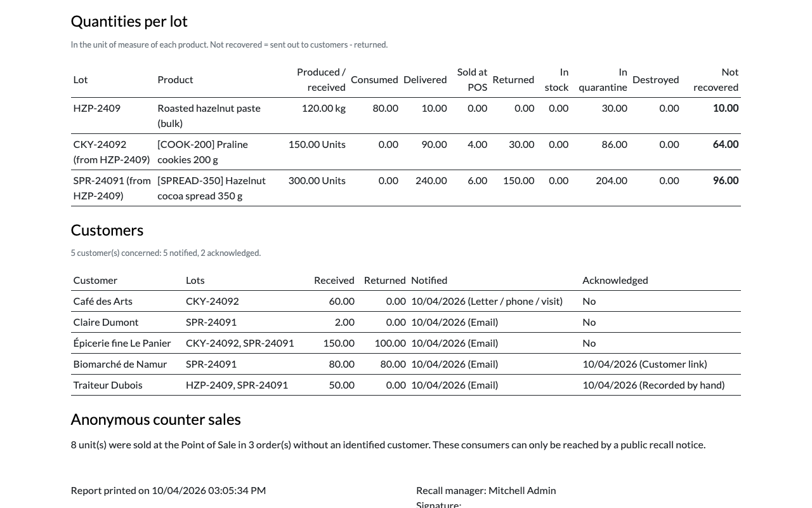Select the Café des Arts customer row
The image size is (812, 508).
click(406, 301)
